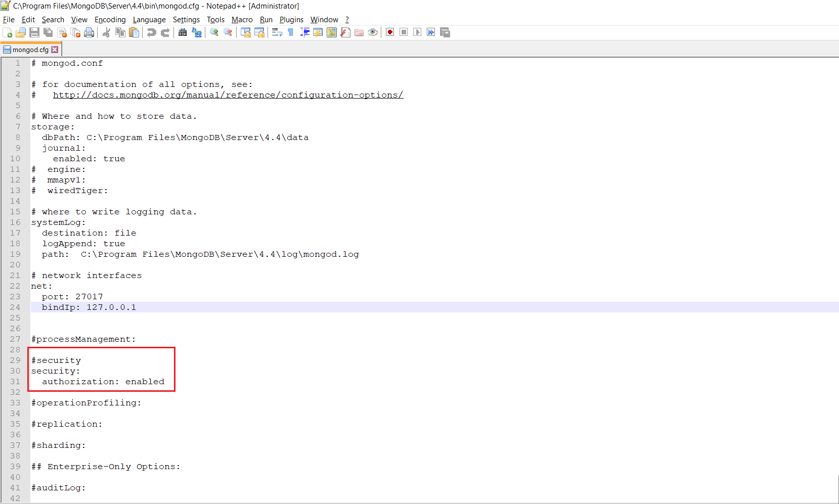
Task: Open the Plugins menu
Action: coord(291,20)
